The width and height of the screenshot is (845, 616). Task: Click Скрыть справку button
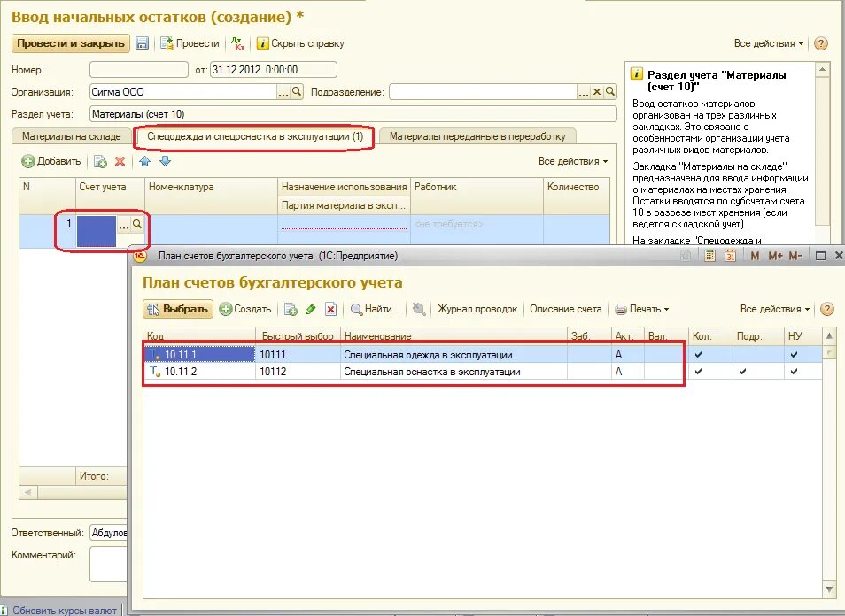300,43
